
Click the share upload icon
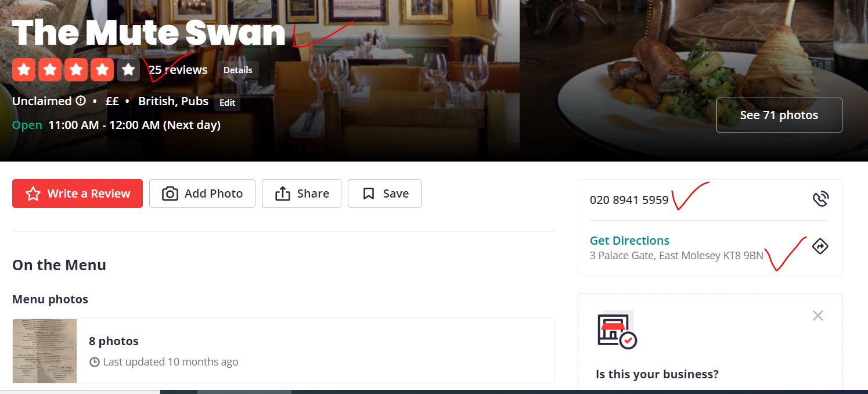click(282, 194)
